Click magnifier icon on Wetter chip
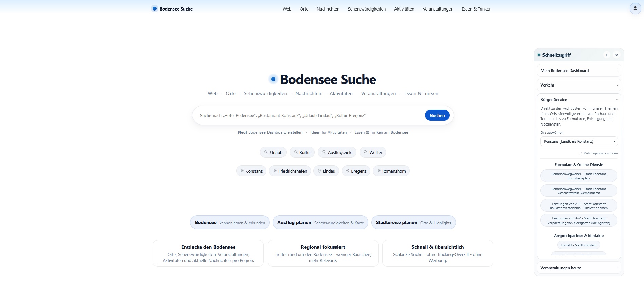 [365, 152]
